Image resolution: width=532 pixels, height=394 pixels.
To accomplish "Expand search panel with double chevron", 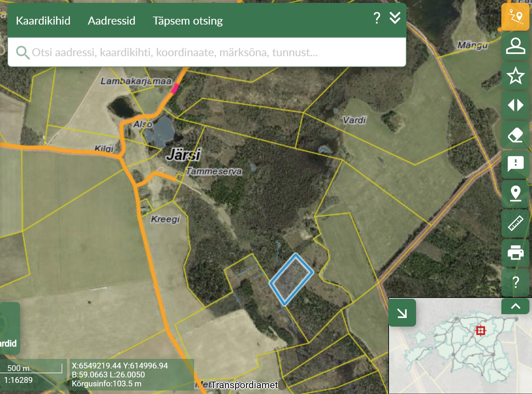I will coord(395,18).
